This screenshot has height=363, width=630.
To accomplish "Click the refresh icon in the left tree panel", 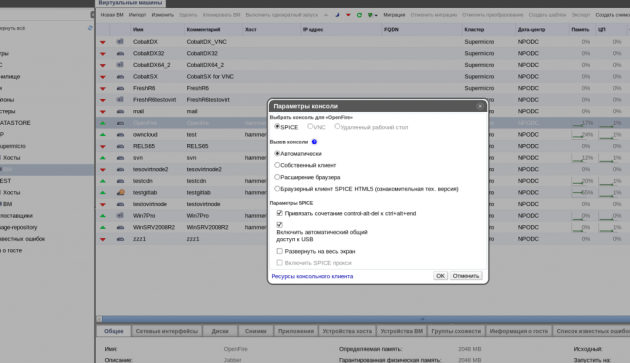I will click(90, 28).
